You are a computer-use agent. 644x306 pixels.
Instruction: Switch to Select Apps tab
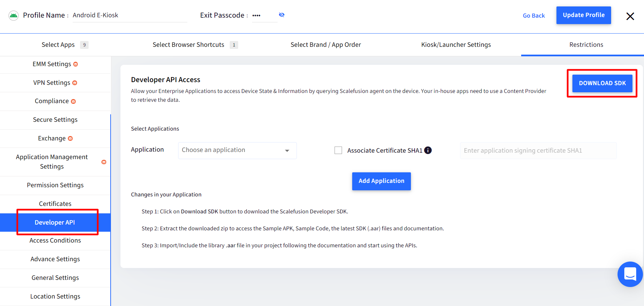[x=65, y=45]
